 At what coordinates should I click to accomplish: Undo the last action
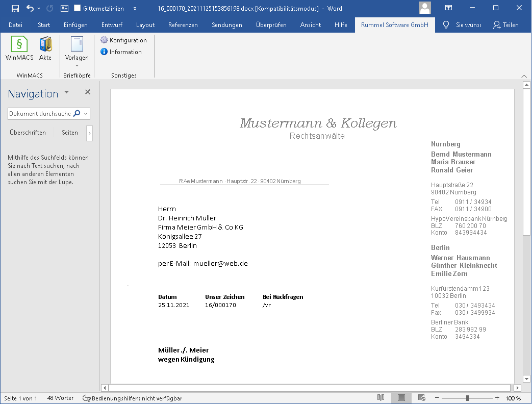pos(30,9)
